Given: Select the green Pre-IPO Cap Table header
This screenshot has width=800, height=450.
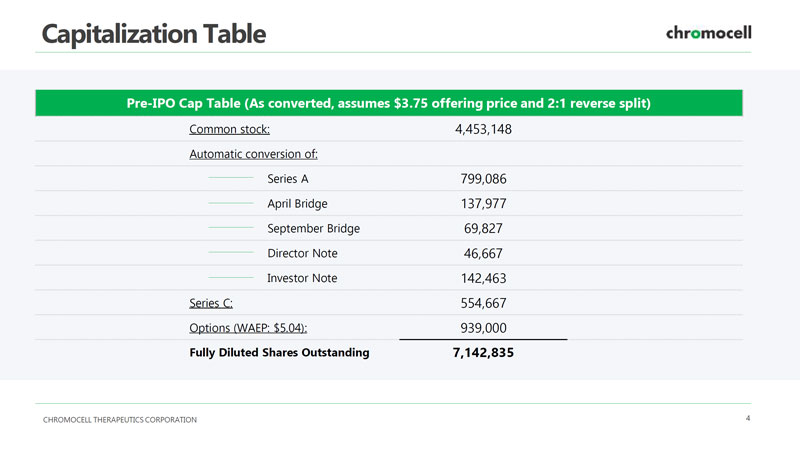Looking at the screenshot, I should point(389,103).
